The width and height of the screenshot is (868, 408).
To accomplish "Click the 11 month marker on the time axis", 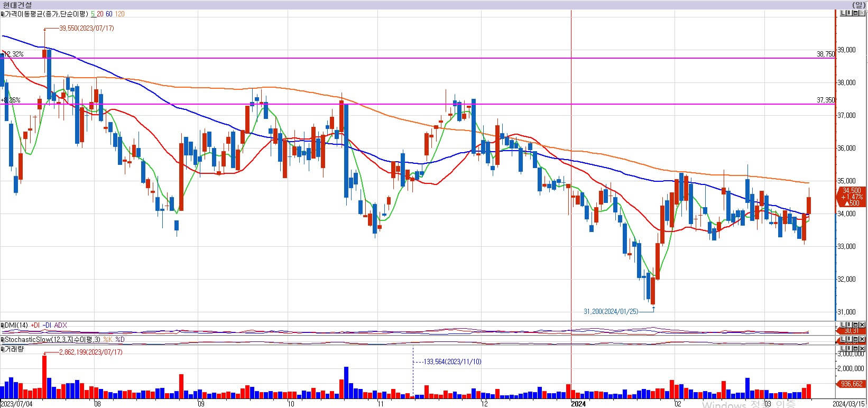I will click(381, 404).
